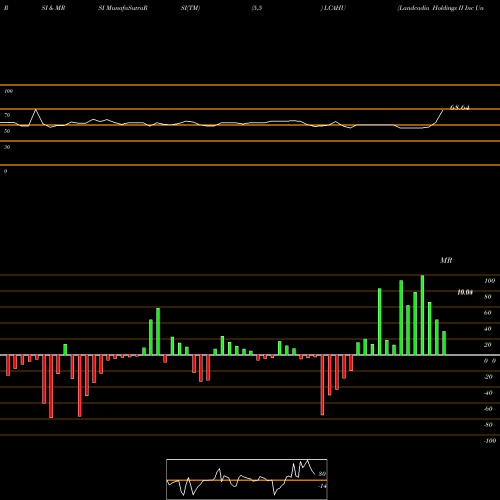Click the '-60' label on the MR axis

click(x=489, y=409)
